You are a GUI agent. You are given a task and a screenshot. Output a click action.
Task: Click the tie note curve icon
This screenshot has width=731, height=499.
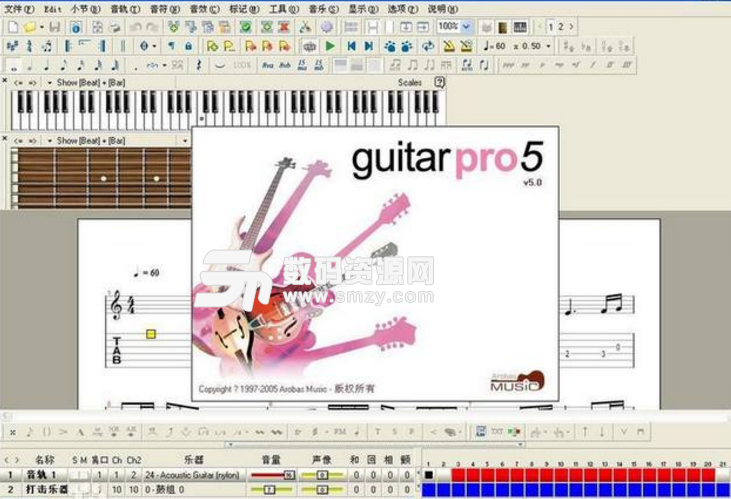220,65
